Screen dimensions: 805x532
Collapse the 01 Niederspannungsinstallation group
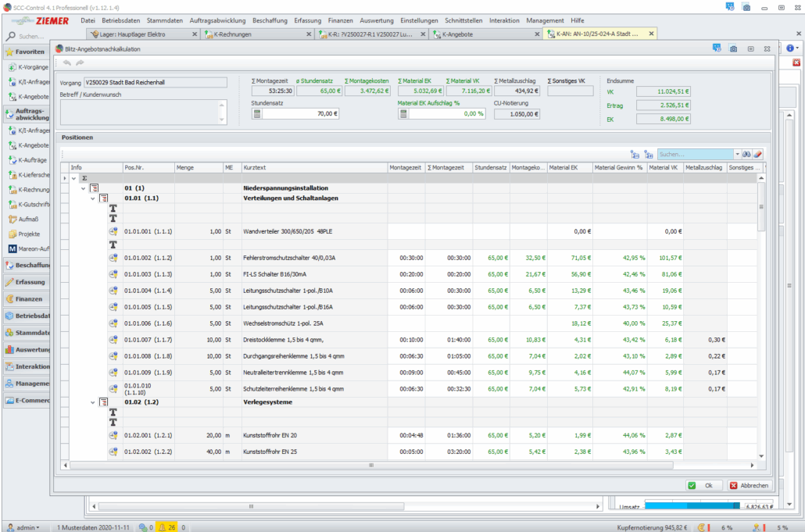point(84,188)
